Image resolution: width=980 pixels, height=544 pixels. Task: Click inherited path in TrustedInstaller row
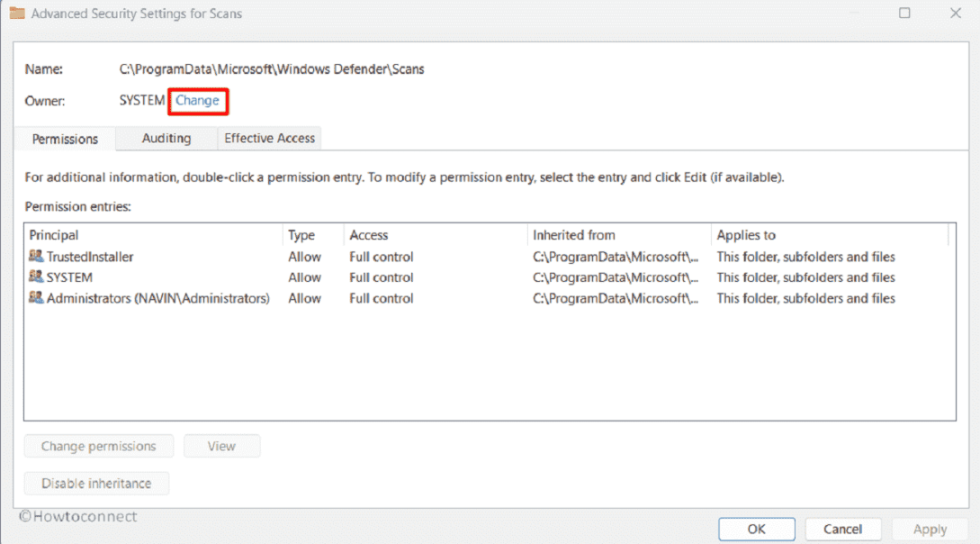[x=616, y=257]
